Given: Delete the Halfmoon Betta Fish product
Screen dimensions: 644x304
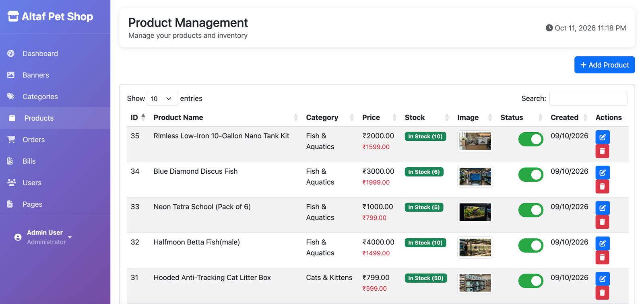Looking at the screenshot, I should coord(603,257).
